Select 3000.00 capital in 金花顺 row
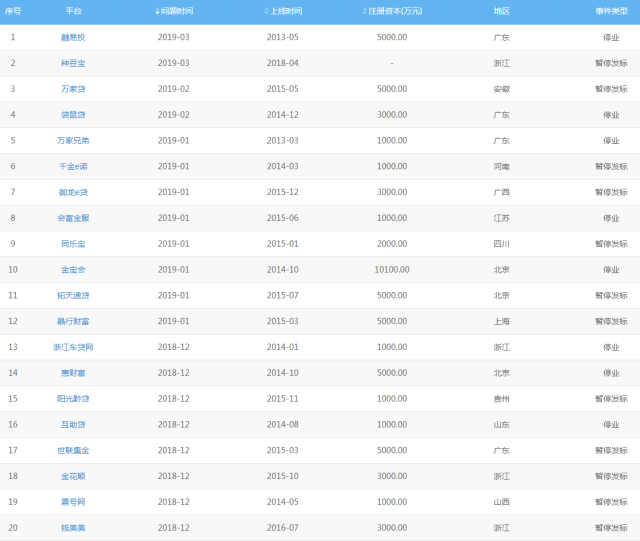This screenshot has width=640, height=541. (392, 476)
